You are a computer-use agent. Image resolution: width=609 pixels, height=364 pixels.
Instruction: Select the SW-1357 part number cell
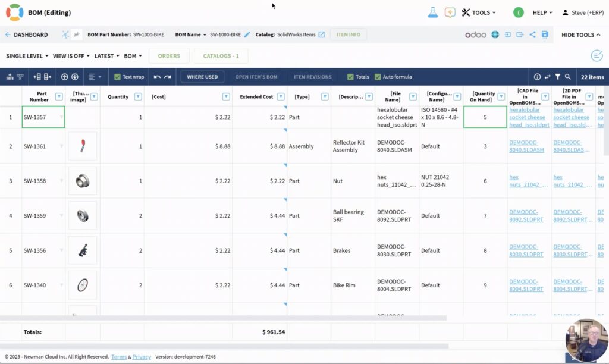point(43,117)
